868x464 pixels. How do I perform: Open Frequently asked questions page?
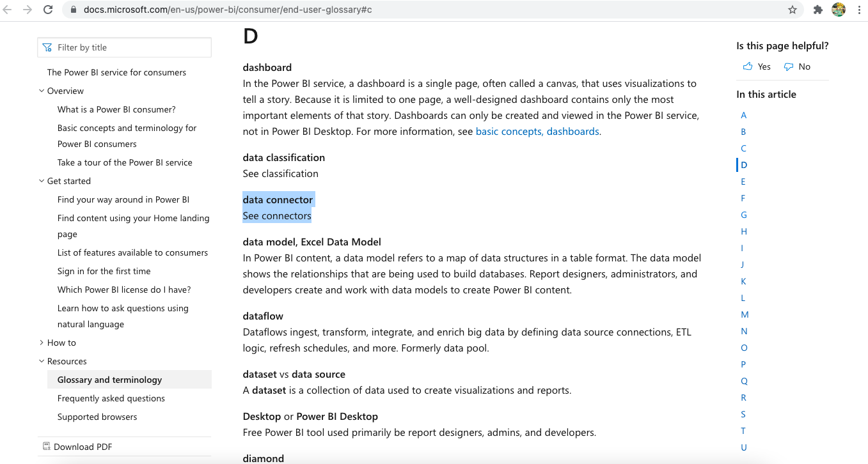(111, 398)
